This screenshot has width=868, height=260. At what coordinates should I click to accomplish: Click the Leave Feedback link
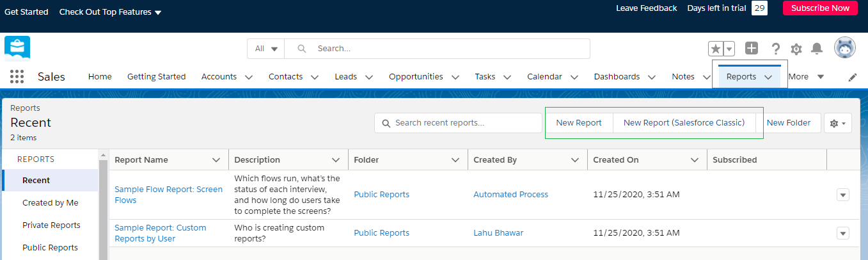(646, 8)
